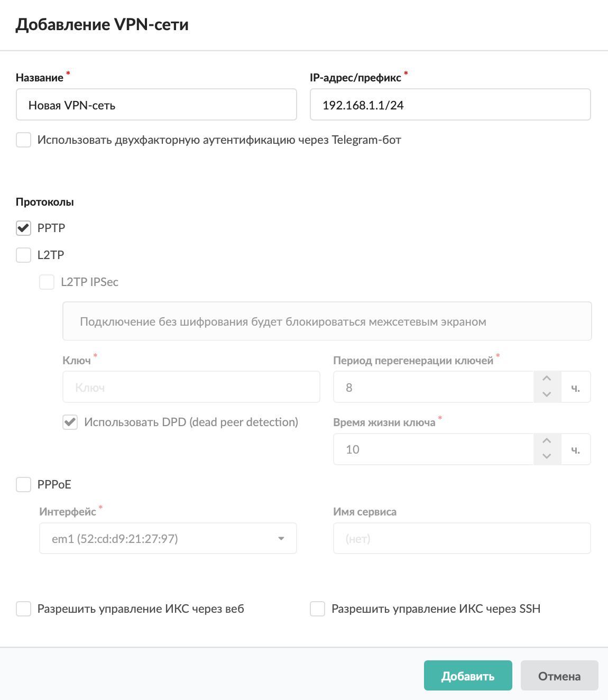
Task: Focus the Название text field
Action: [156, 105]
